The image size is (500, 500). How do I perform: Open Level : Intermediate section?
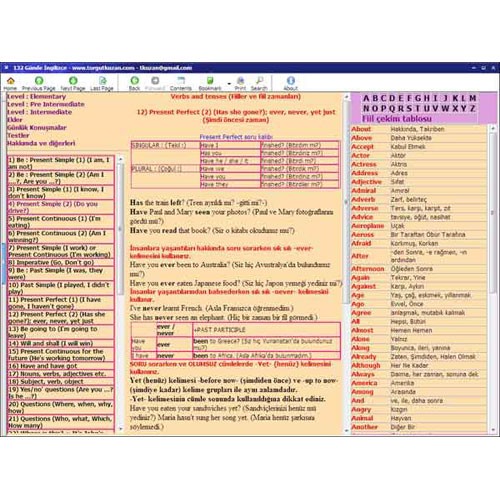point(40,112)
